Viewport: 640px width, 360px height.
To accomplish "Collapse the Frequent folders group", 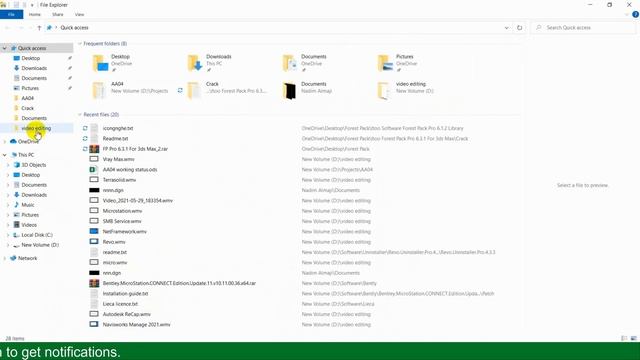I will pos(80,44).
